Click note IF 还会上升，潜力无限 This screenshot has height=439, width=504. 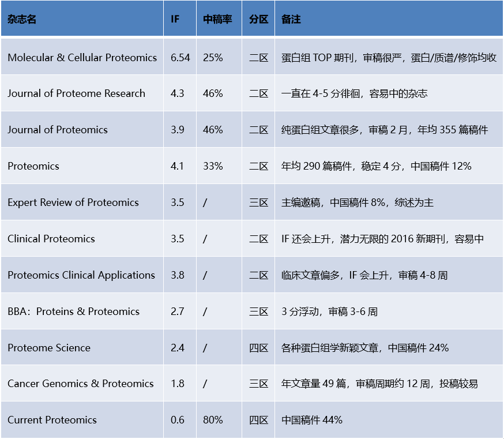click(382, 239)
